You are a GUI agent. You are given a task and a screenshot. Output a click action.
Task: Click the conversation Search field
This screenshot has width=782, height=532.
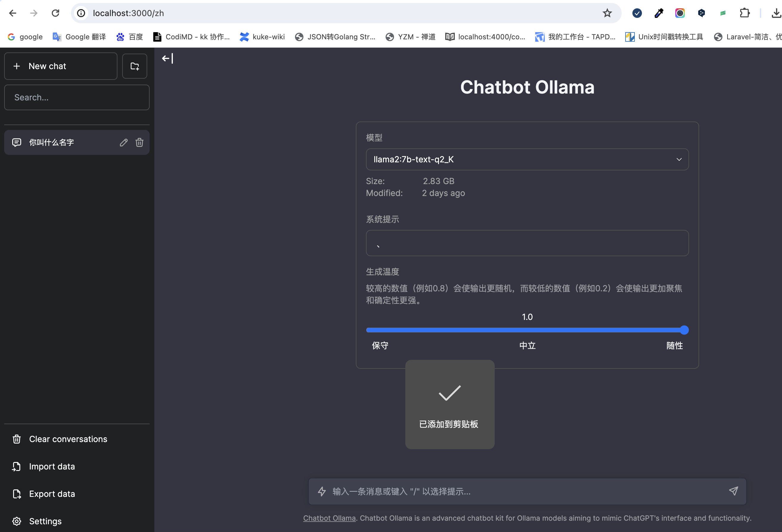77,97
